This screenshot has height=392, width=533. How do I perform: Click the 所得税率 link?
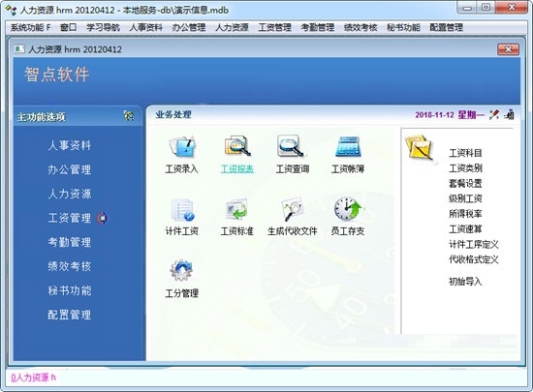[x=465, y=214]
